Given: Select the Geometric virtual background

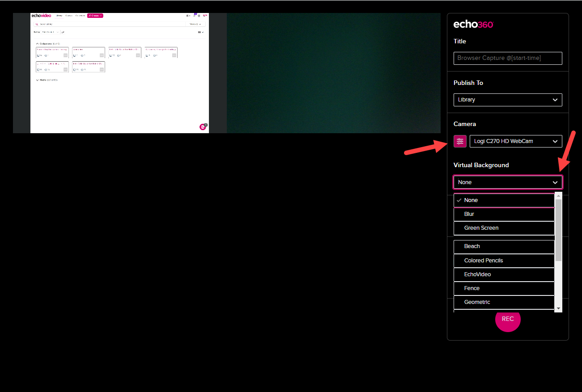Looking at the screenshot, I should click(504, 302).
